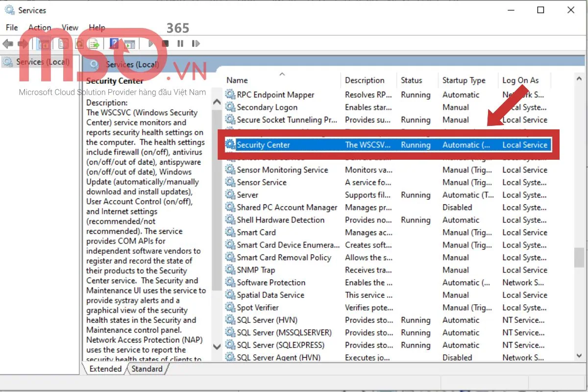
Task: Stop the selected service via square stop icon
Action: [166, 44]
